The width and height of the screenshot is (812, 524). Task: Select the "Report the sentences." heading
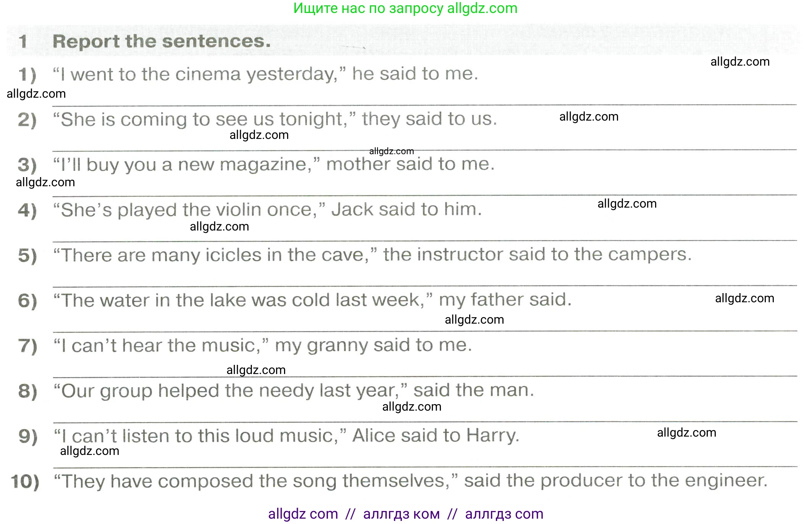pyautogui.click(x=161, y=41)
